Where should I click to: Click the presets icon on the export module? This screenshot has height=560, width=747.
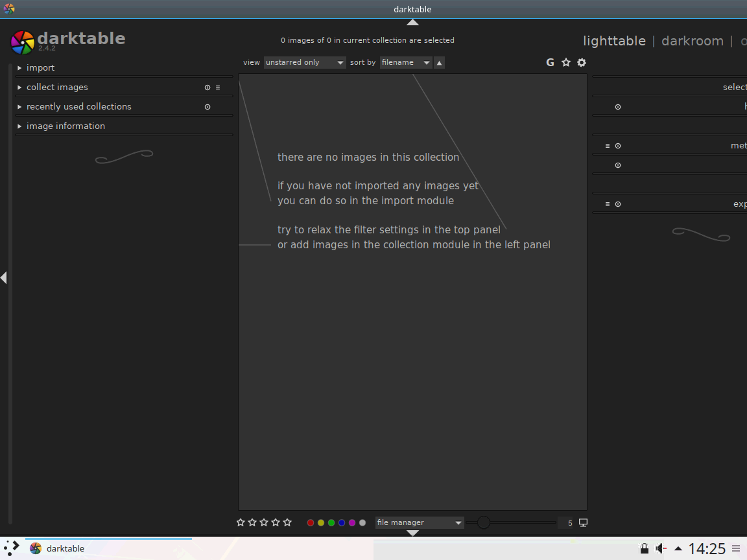[x=607, y=204]
